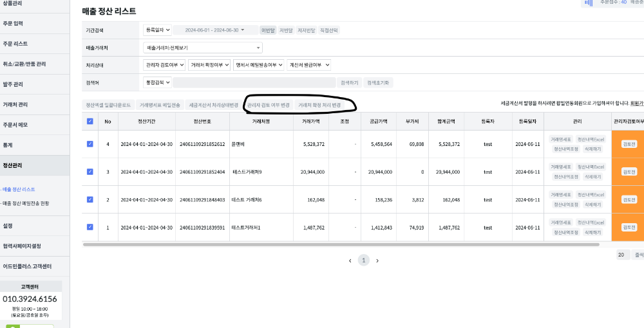This screenshot has height=328, width=644.
Task: Open the 등록일자 period type dropdown
Action: [x=157, y=30]
